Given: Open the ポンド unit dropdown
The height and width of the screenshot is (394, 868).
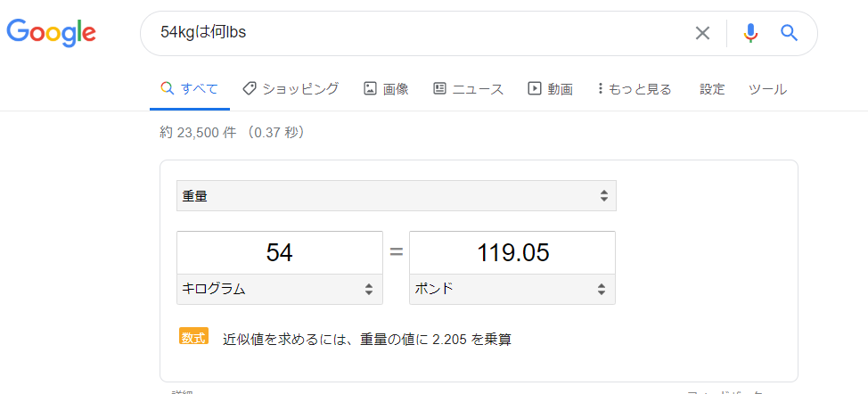Looking at the screenshot, I should 512,289.
